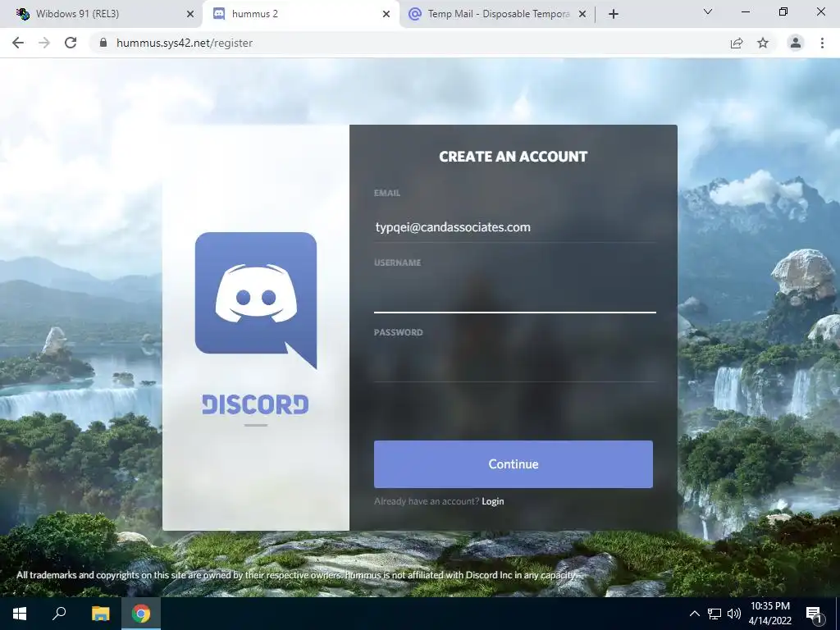Switch to Wibdows 91 (REL3) tab
840x630 pixels.
pos(101,14)
